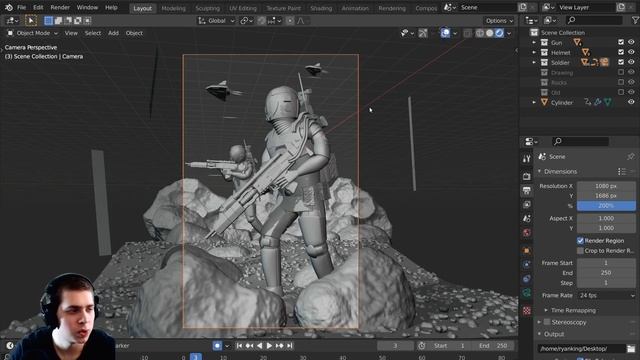Toggle X-ray mode icon

click(x=467, y=33)
